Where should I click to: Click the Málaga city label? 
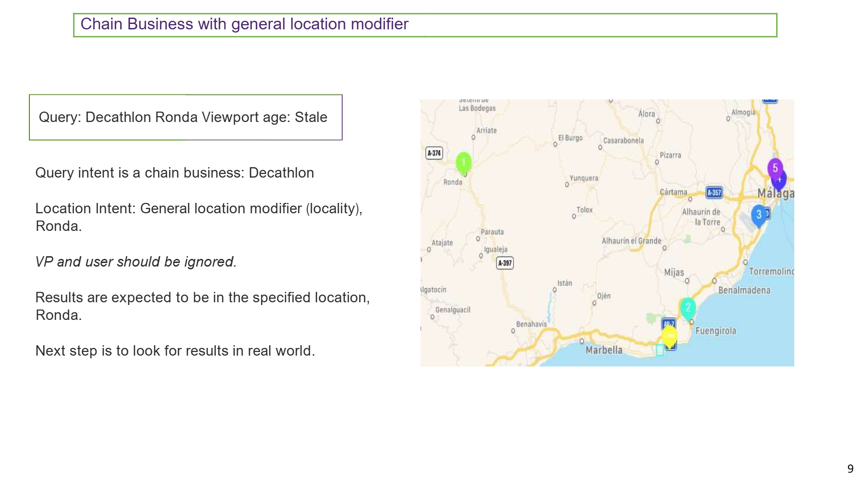(x=776, y=193)
